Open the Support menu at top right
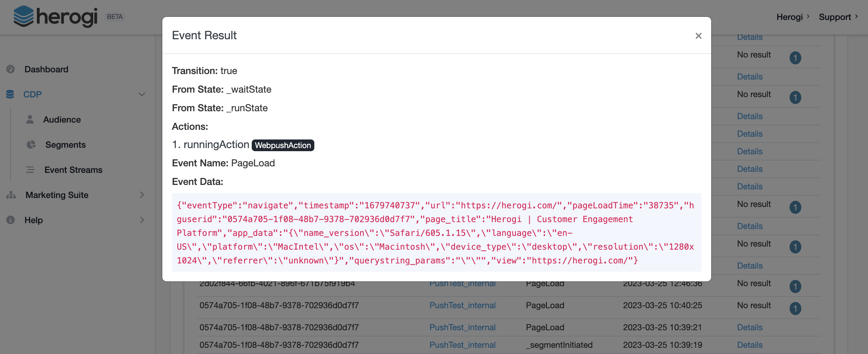This screenshot has height=354, width=868. pos(838,17)
